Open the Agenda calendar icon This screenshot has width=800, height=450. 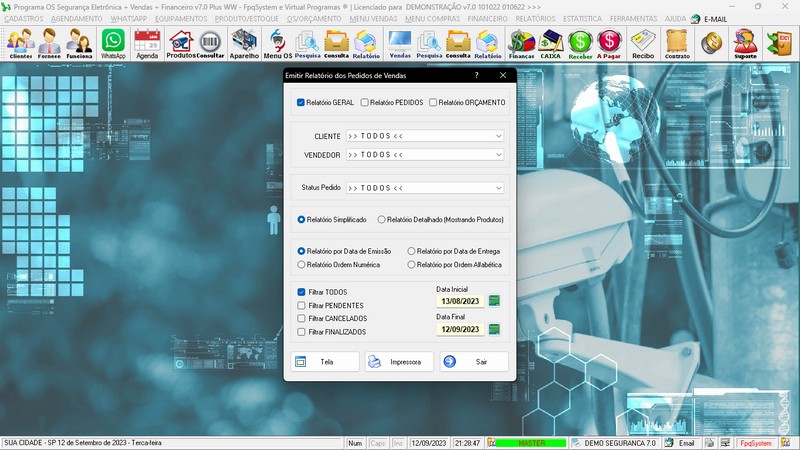[147, 44]
